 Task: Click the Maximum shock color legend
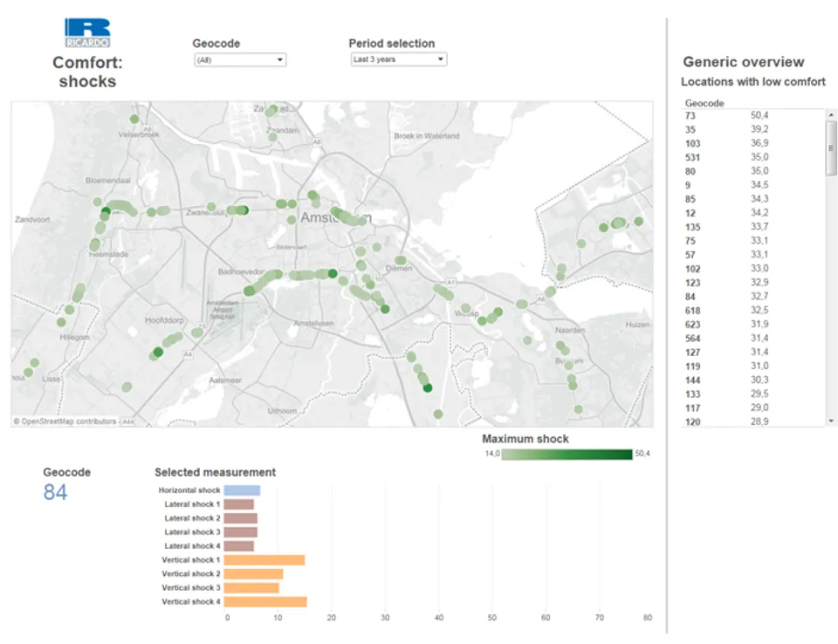[x=567, y=454]
